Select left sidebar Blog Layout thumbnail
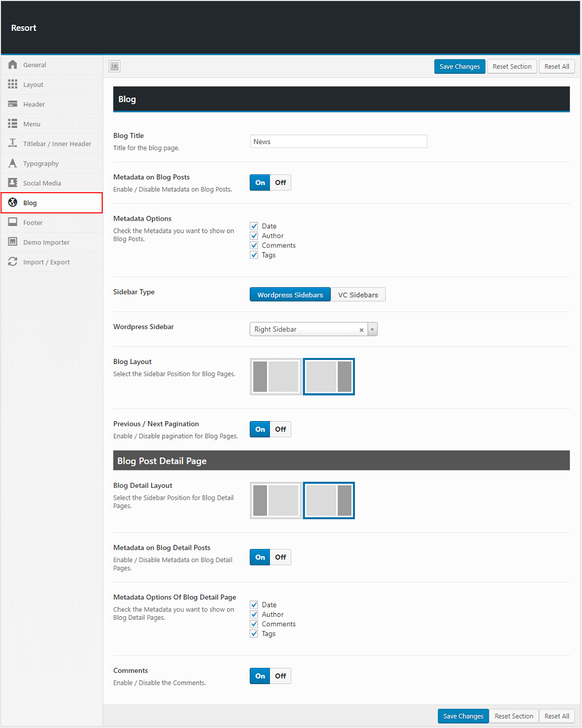This screenshot has height=728, width=582. [276, 376]
